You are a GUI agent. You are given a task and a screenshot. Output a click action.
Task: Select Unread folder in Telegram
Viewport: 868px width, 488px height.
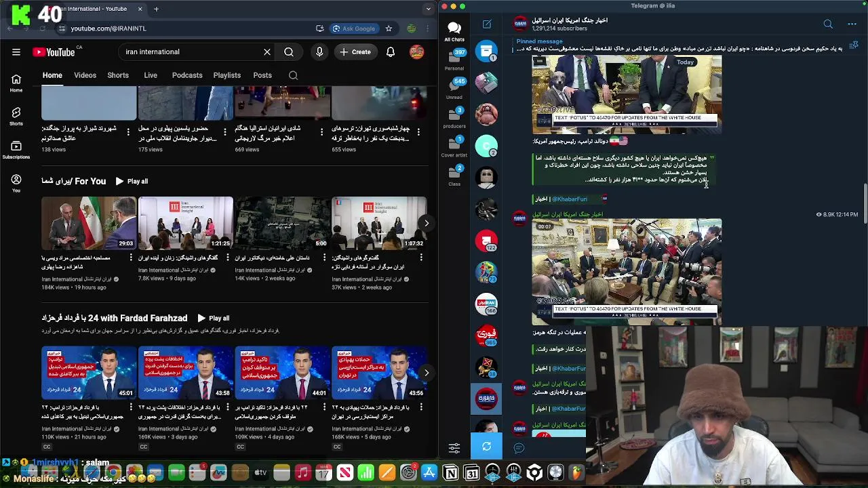454,89
